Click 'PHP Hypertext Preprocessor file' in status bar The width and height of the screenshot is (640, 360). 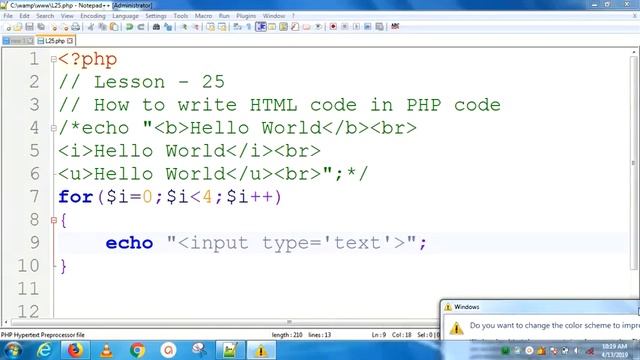(42, 335)
